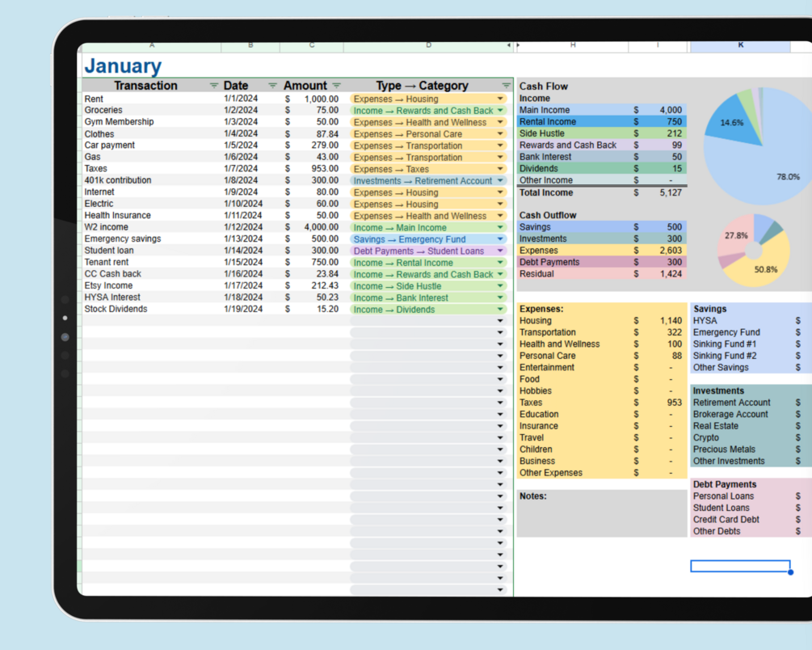Select the 'Personal Loans' debt row

pyautogui.click(x=751, y=496)
